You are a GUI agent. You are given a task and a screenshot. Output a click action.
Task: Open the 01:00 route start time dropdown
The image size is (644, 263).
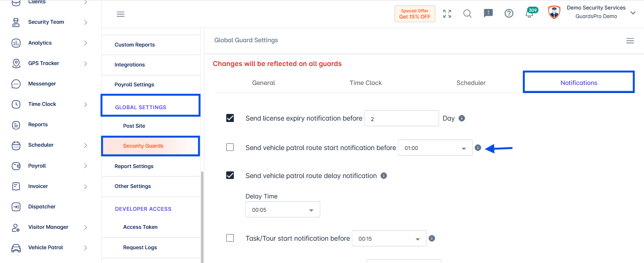(x=435, y=148)
